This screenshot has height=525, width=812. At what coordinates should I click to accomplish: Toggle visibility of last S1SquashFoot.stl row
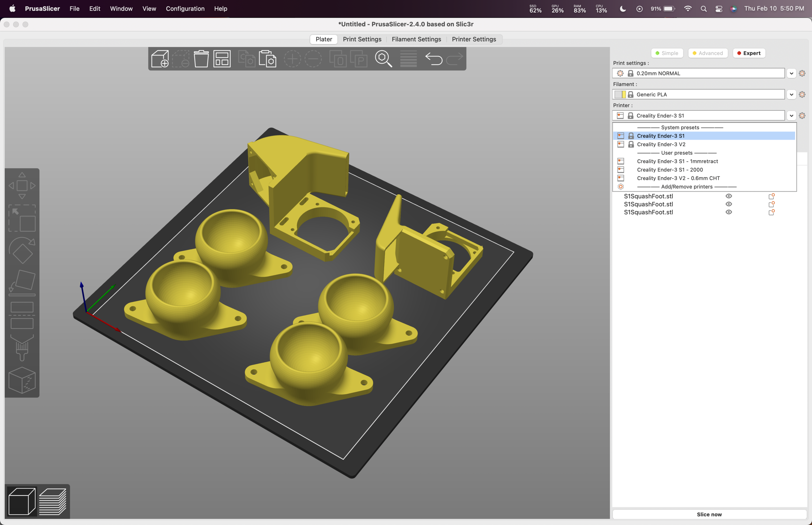coord(729,212)
